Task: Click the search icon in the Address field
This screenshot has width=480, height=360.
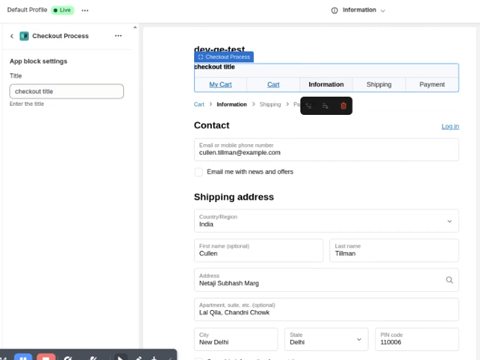Action: [x=449, y=280]
